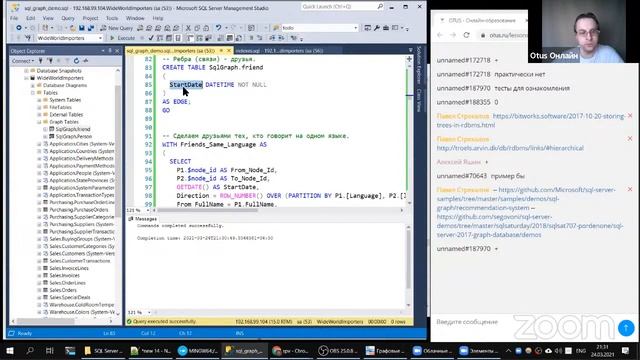Click the ENG language indicator
The width and height of the screenshot is (640, 360).
(x=580, y=351)
